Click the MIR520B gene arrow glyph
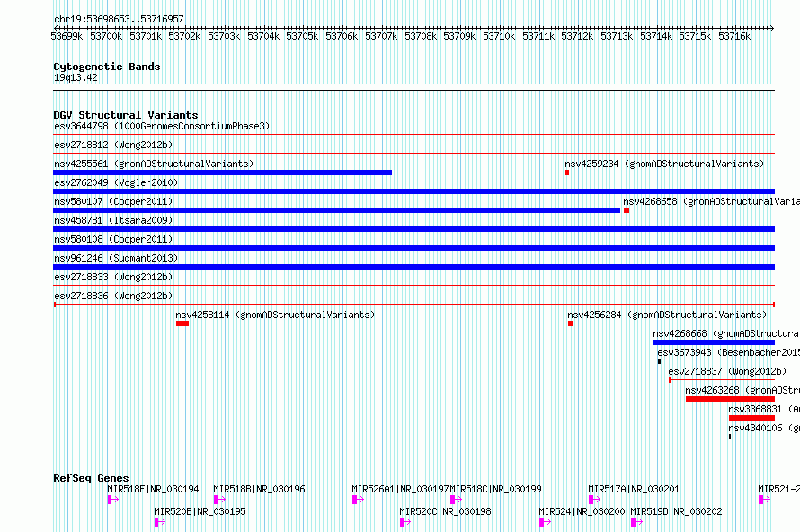 [160, 522]
